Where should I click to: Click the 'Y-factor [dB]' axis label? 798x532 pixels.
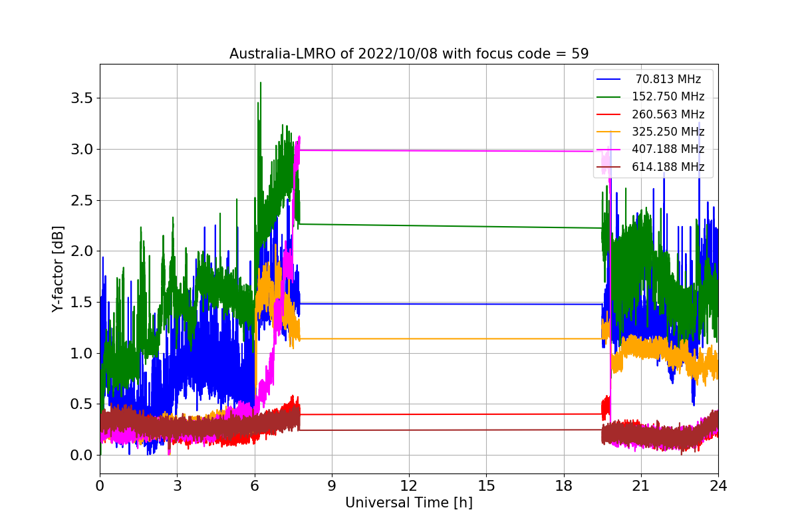click(x=58, y=269)
